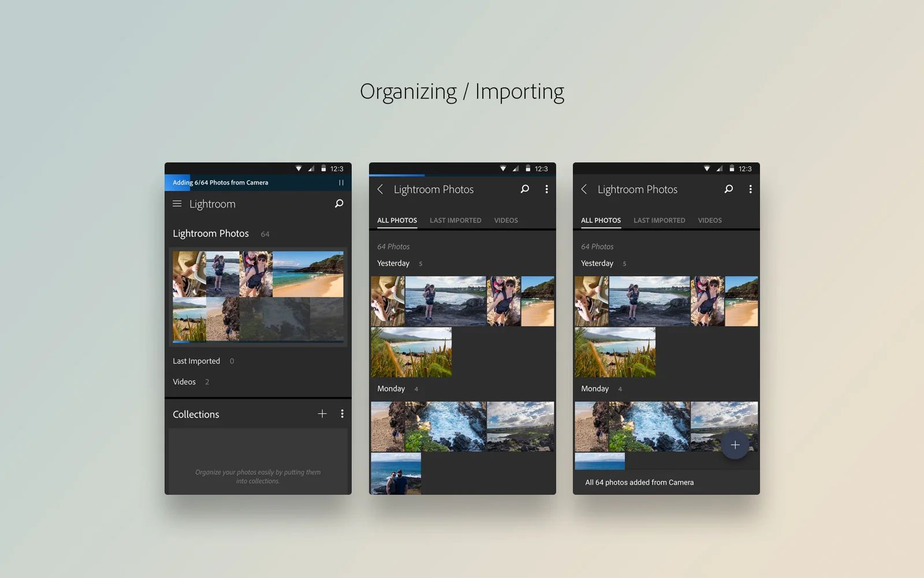Go back from the middle Lightroom Photos screen
924x578 pixels.
click(380, 189)
